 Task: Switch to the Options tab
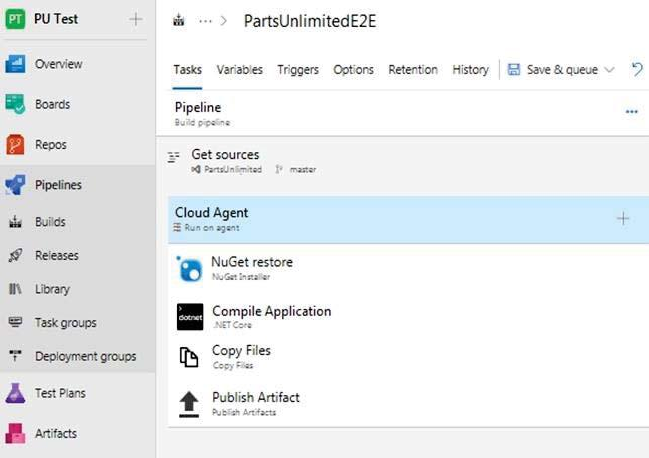353,70
